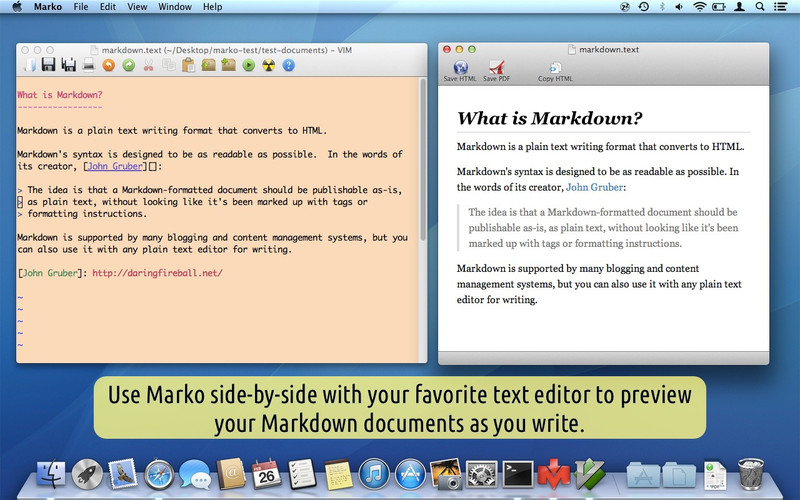Viewport: 800px width, 500px height.
Task: Click the Time Machine menu bar icon
Action: [x=644, y=7]
